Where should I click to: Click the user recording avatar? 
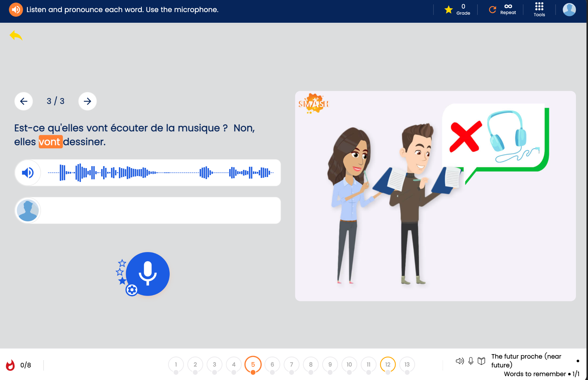[28, 210]
